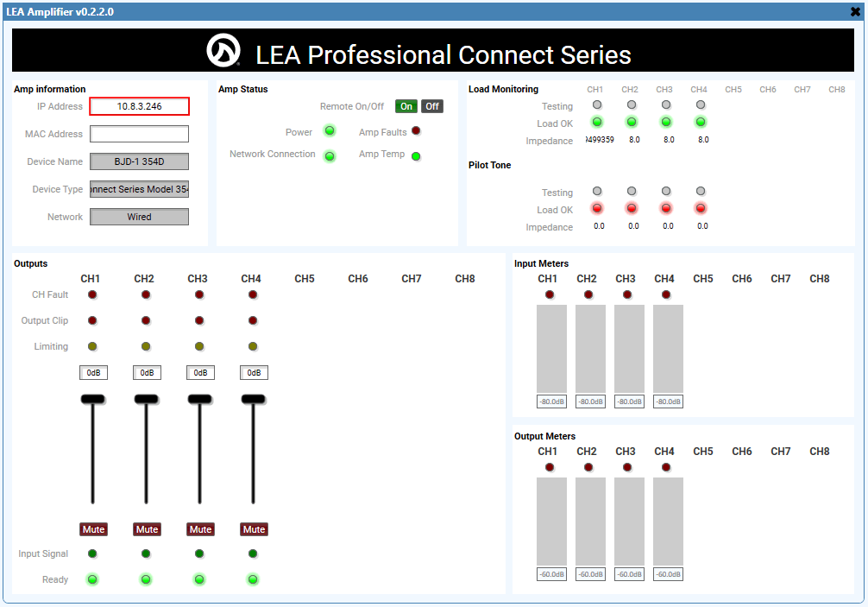Mute output channel CH3
The width and height of the screenshot is (868, 607).
[200, 529]
